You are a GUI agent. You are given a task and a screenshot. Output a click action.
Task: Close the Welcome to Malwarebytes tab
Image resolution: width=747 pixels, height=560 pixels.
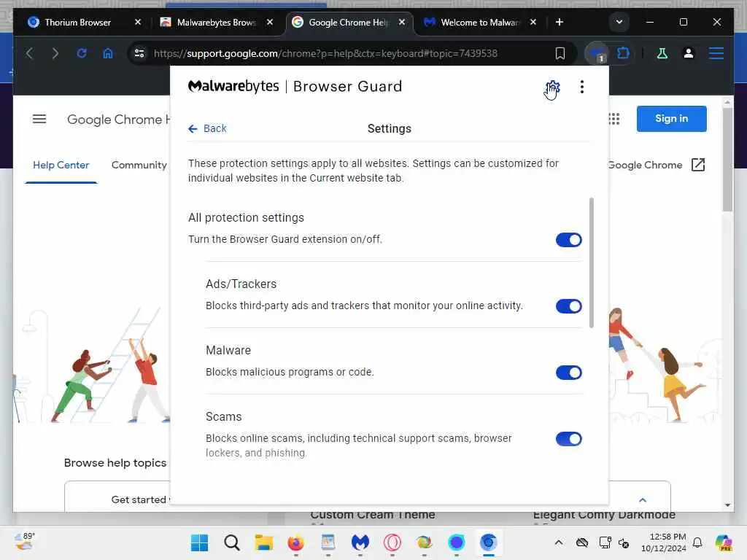(x=533, y=22)
